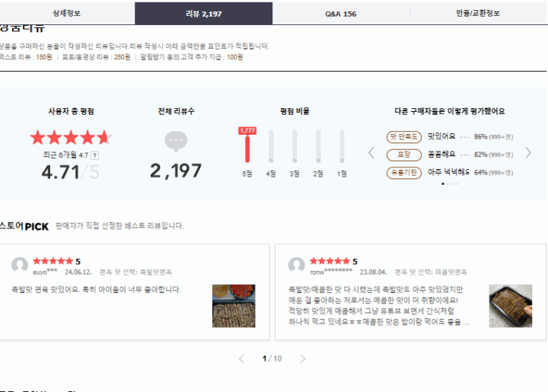548x392 pixels.
Task: Open the 반품/교환정보 tab
Action: (x=478, y=14)
